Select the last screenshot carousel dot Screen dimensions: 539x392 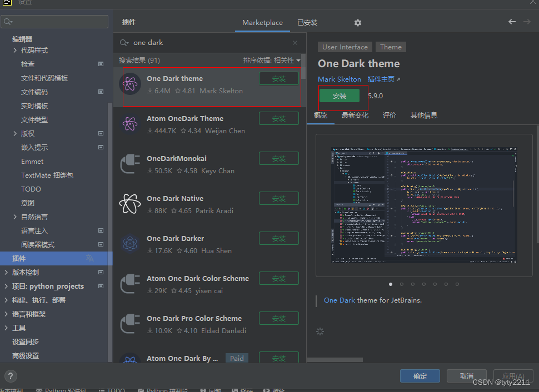coord(457,284)
